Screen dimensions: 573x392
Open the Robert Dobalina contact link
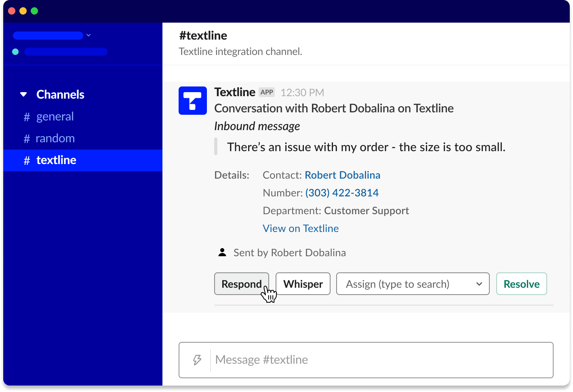coord(342,175)
